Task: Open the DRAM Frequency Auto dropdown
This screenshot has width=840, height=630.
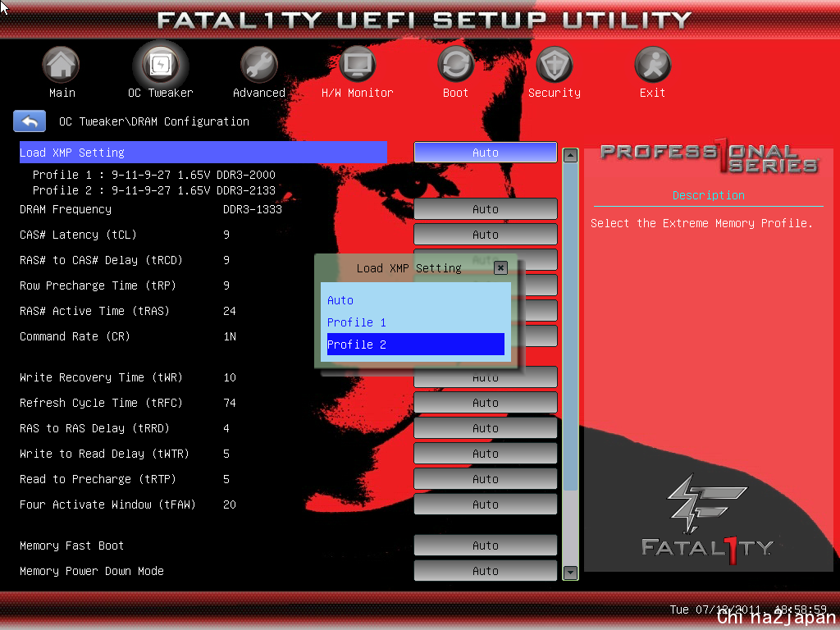Action: [x=486, y=209]
